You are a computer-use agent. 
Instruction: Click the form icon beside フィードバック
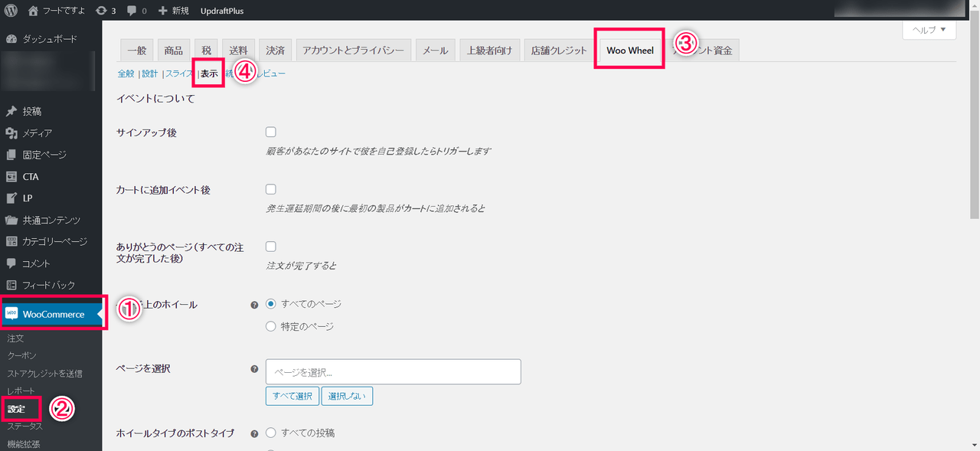11,286
